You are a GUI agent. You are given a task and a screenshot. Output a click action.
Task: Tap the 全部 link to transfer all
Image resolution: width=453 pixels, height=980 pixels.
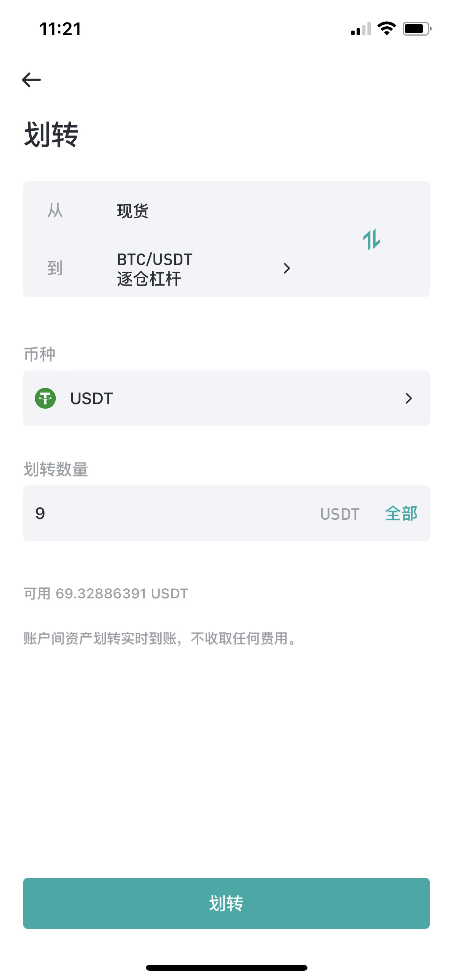pos(401,514)
